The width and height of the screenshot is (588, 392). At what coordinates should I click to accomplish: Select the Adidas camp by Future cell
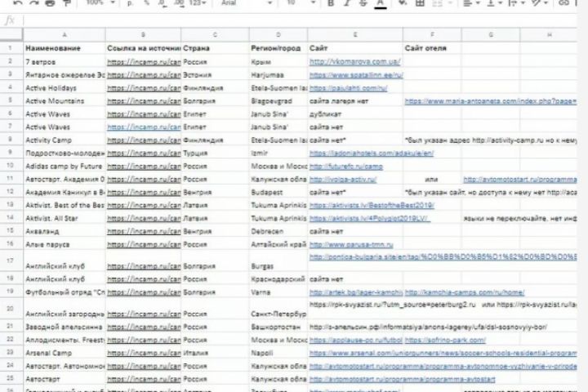point(65,166)
